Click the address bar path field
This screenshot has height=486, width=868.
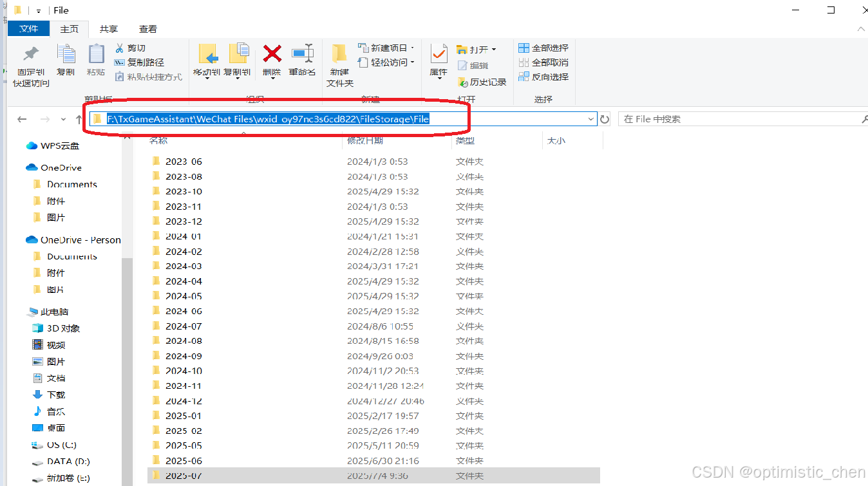344,119
